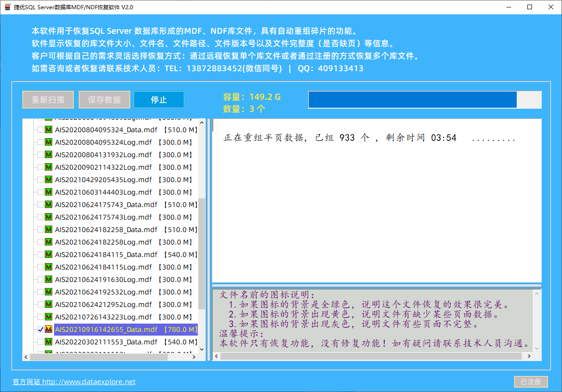Click the 温馨提示 heading in the legend panel
562x392 pixels.
point(241,334)
